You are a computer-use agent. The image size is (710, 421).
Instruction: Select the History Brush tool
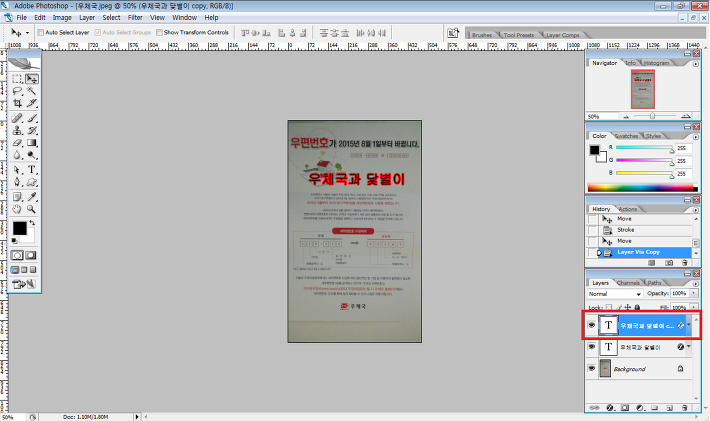point(32,131)
